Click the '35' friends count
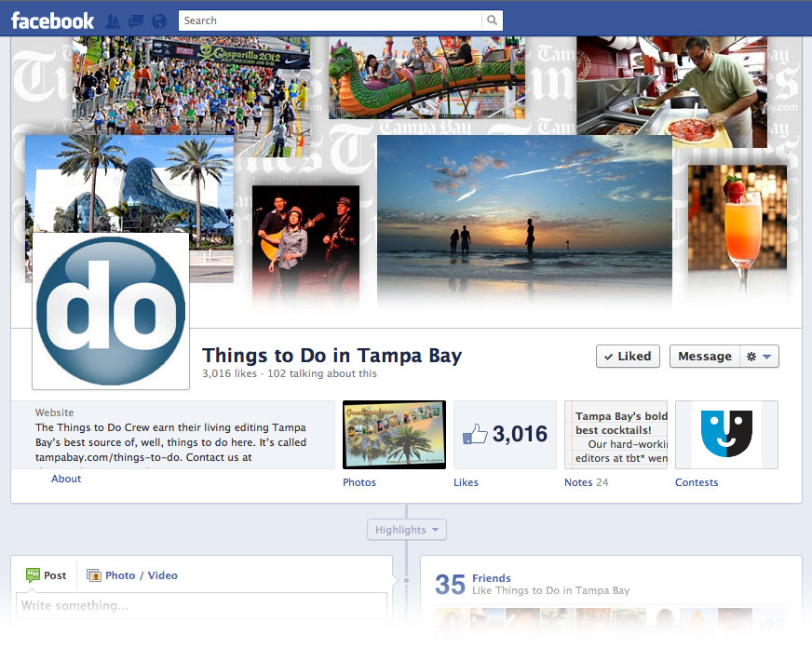Screen dimensions: 812x662 pyautogui.click(x=450, y=585)
